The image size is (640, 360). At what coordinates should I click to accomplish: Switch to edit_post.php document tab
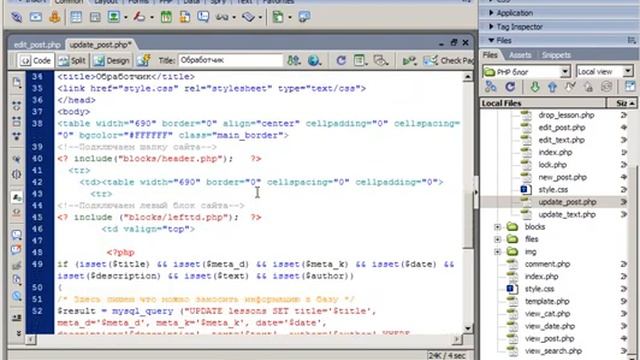37,45
